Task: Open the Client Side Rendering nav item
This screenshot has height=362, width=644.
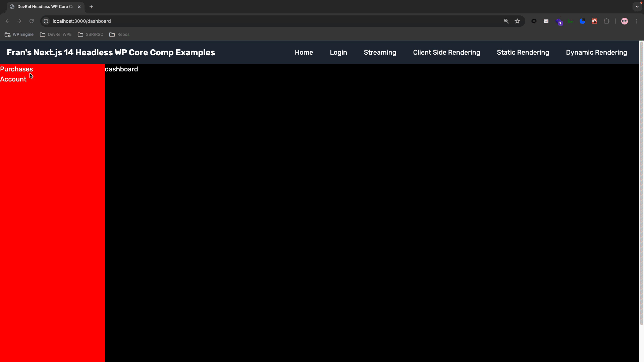Action: click(x=446, y=52)
